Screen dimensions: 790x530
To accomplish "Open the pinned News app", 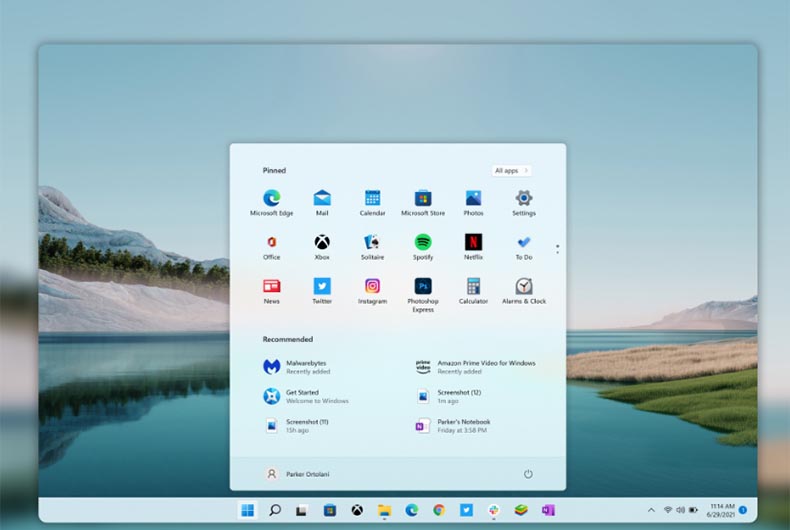I will point(272,291).
